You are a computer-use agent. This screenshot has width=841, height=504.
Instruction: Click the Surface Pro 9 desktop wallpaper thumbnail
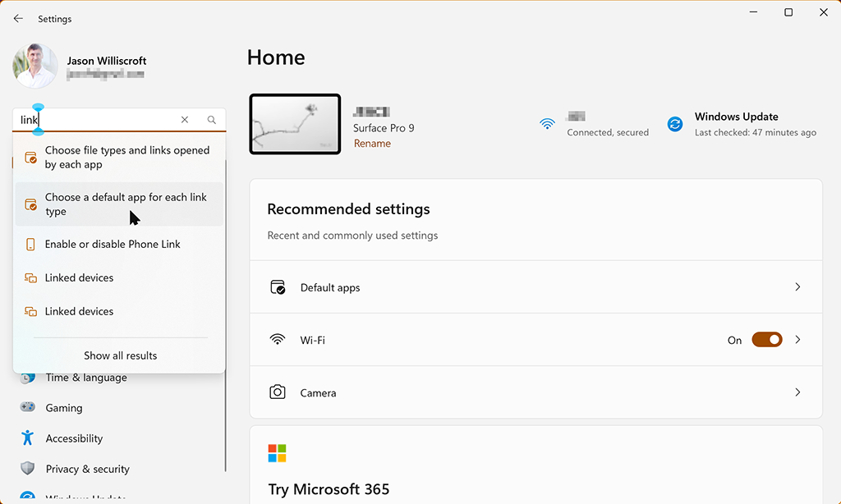coord(295,124)
